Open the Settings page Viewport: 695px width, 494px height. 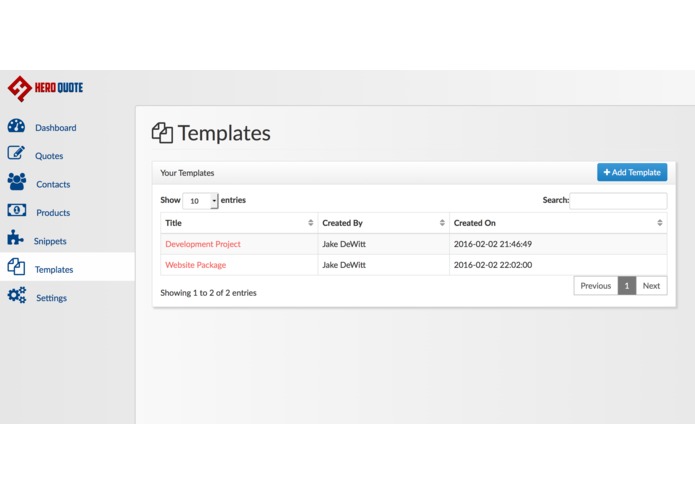tap(51, 298)
